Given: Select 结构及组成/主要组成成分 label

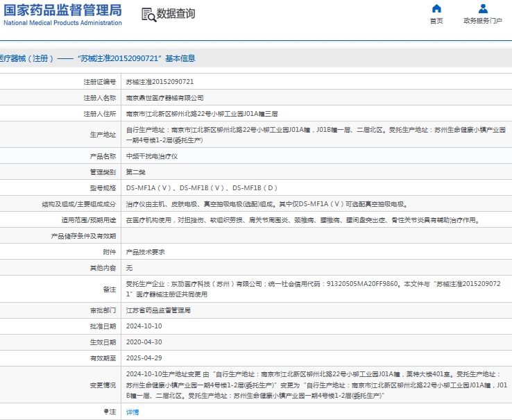Looking at the screenshot, I should pyautogui.click(x=78, y=204).
